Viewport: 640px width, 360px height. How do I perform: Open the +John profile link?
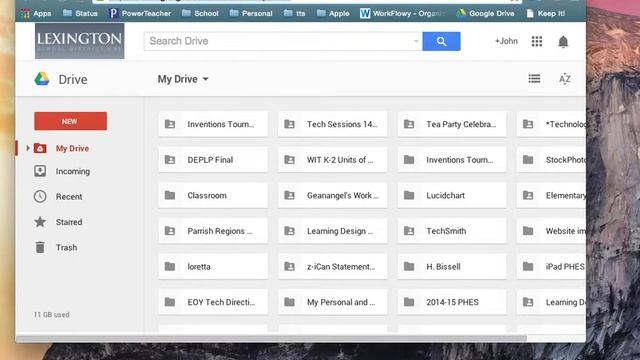pos(506,41)
